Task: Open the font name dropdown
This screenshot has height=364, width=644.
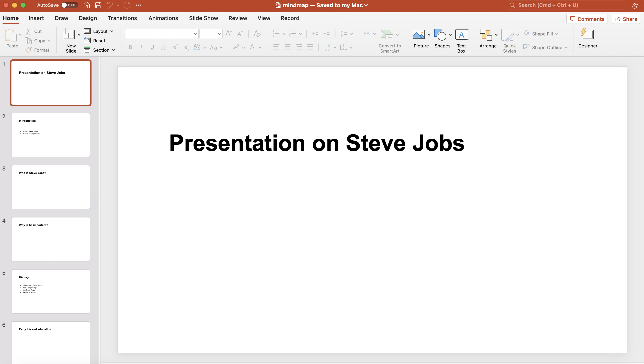Action: tap(195, 34)
